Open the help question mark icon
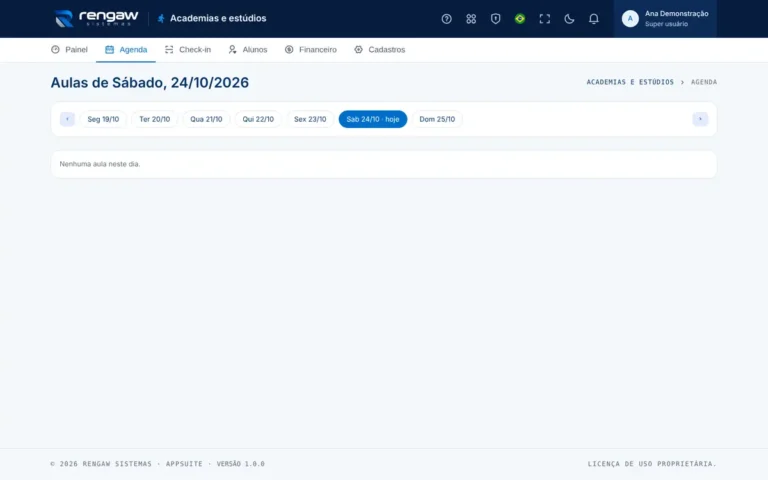Screen dimensions: 768x480 click(x=446, y=19)
